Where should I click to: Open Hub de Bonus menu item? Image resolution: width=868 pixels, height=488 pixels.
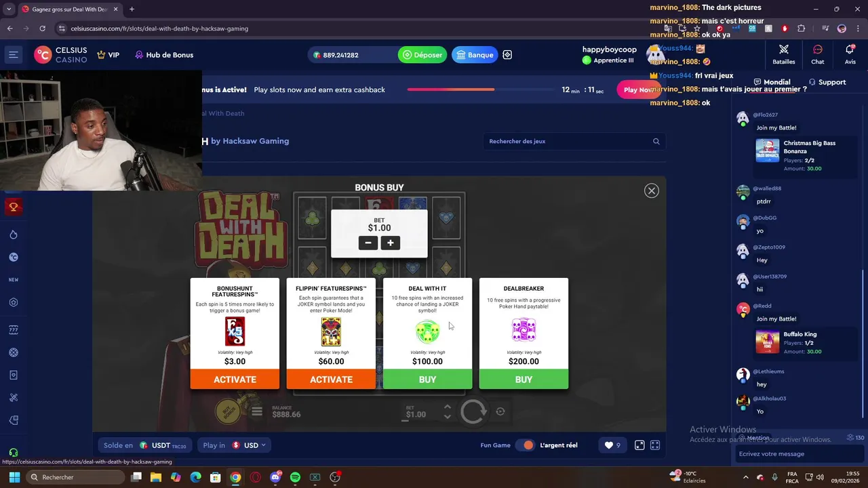(x=163, y=55)
